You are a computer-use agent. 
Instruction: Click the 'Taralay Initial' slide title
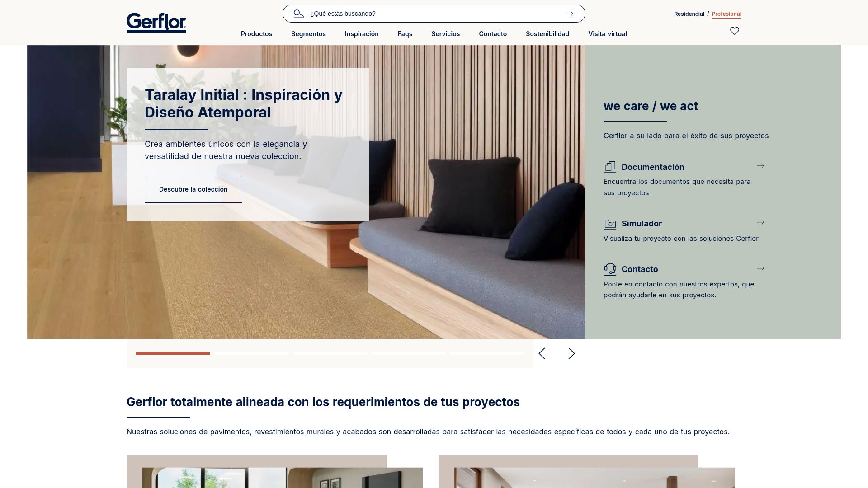click(x=244, y=103)
